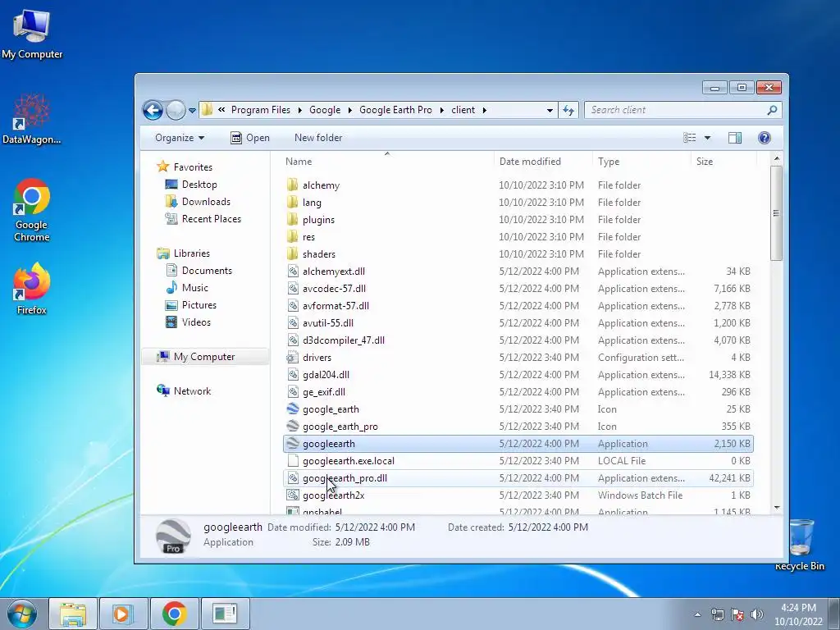Expand the address bar history dropdown

(550, 111)
